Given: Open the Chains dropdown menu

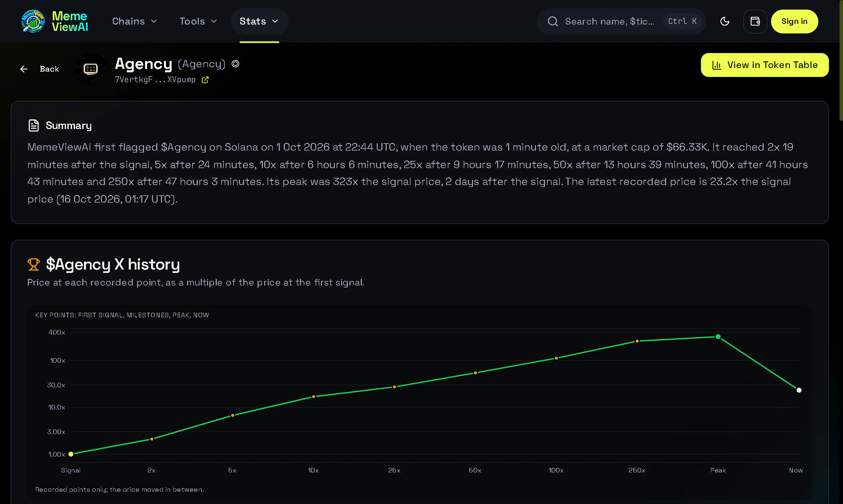Looking at the screenshot, I should [x=135, y=21].
